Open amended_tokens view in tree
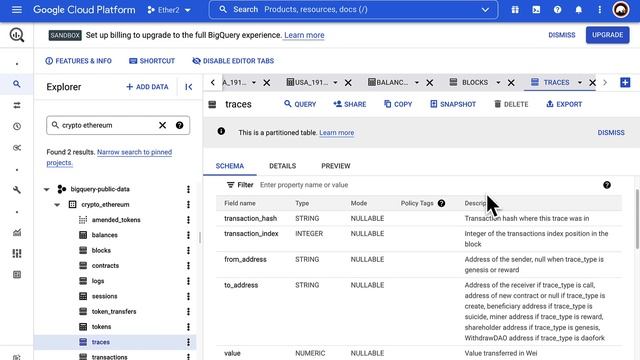Viewport: 640px width, 360px height. (x=116, y=220)
